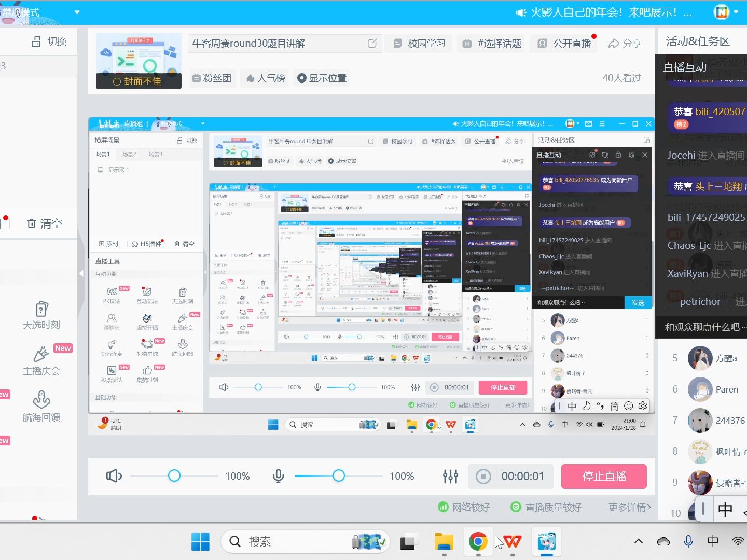This screenshot has width=747, height=560.
Task: Click 发送 in the largest preview copy's chat
Action: pyautogui.click(x=638, y=302)
